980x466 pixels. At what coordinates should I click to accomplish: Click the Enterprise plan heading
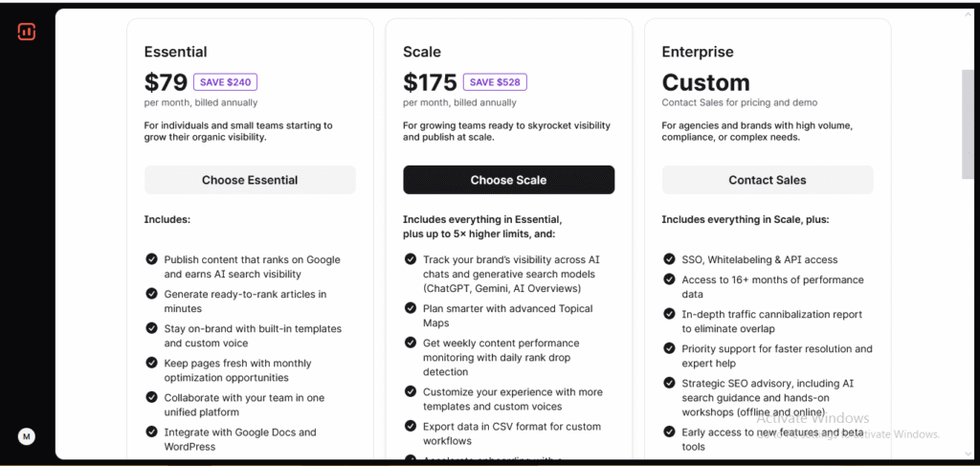[x=698, y=52]
